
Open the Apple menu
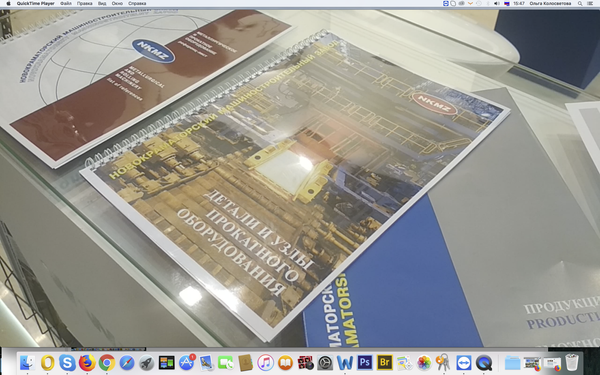point(8,3)
